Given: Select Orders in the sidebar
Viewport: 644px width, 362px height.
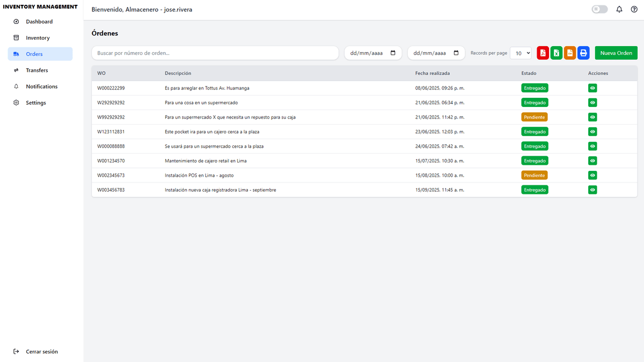Looking at the screenshot, I should pos(40,54).
